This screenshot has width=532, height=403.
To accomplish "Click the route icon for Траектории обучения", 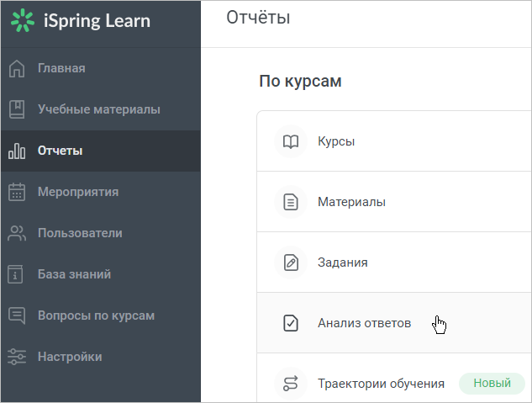I will click(x=291, y=384).
